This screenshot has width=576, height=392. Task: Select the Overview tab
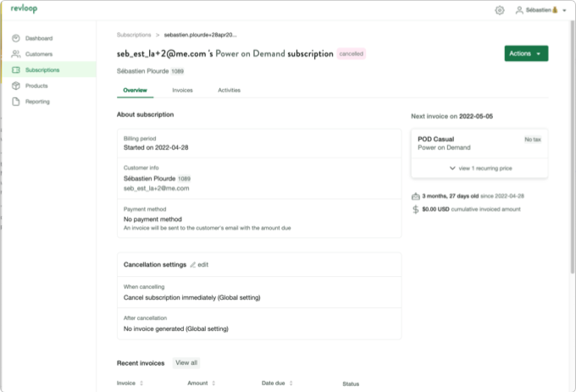135,90
